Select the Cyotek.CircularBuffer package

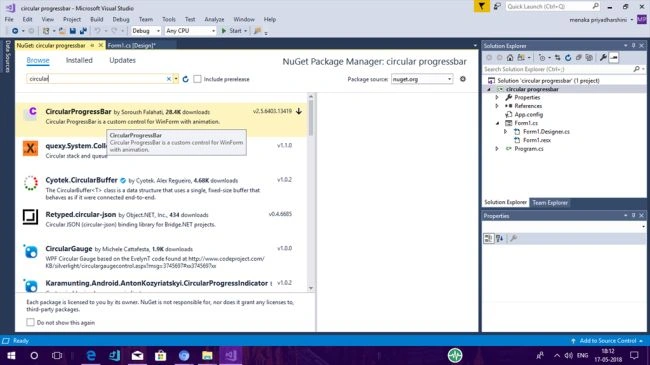coord(162,188)
